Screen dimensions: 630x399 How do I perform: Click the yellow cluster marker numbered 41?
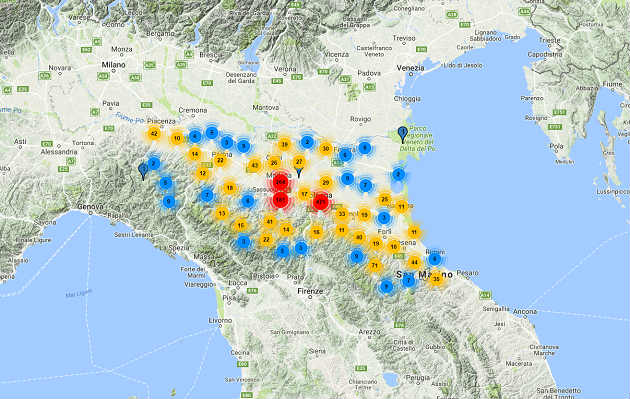[x=270, y=221]
